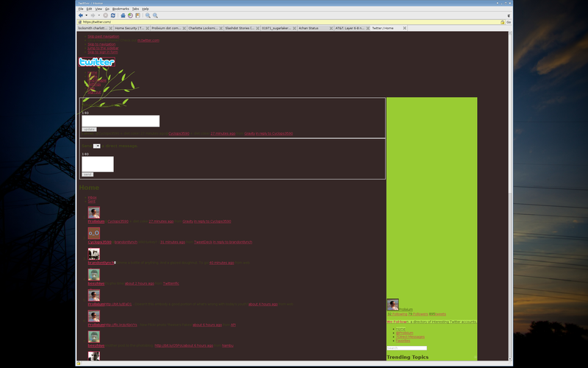Screen dimensions: 588x368
Task: Click the browser Back arrow button
Action: (x=80, y=15)
